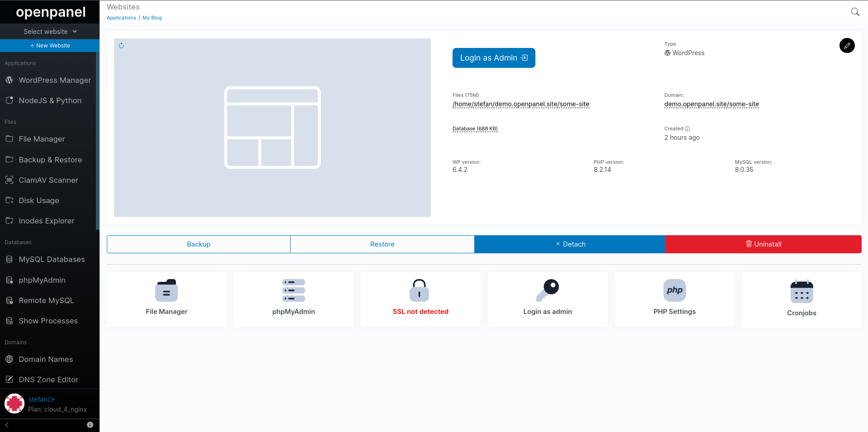Click the Disk Usage sidebar icon
Image resolution: width=868 pixels, height=432 pixels.
[x=9, y=200]
